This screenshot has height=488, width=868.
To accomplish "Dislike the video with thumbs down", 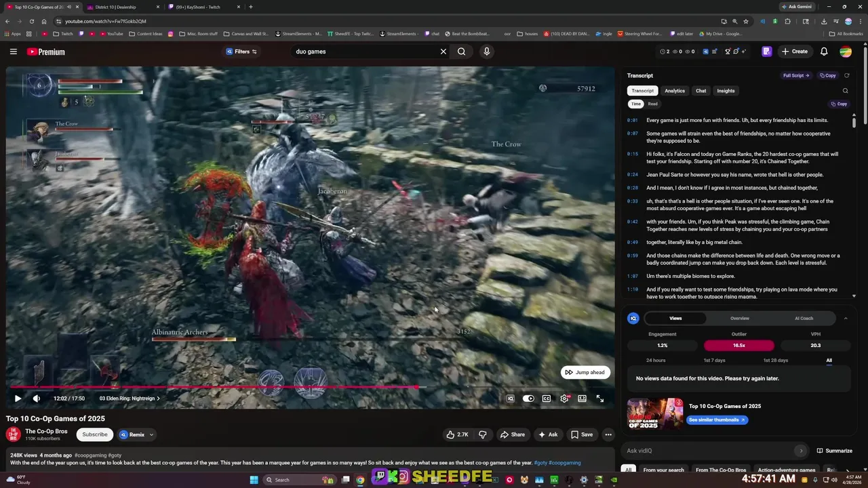I will click(483, 434).
